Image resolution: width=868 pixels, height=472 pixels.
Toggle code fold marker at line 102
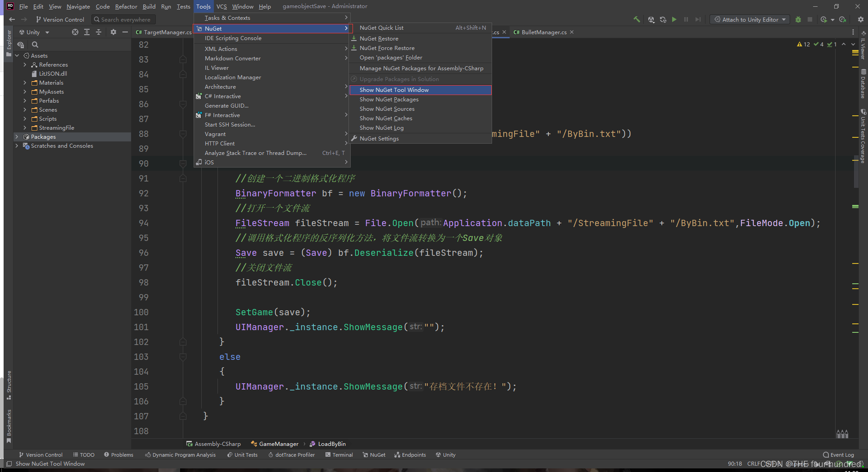(183, 342)
